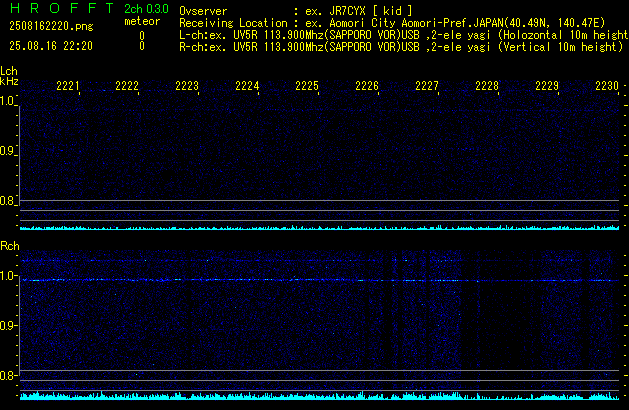Click time marker 2230
This screenshot has height=410, width=629.
click(607, 86)
